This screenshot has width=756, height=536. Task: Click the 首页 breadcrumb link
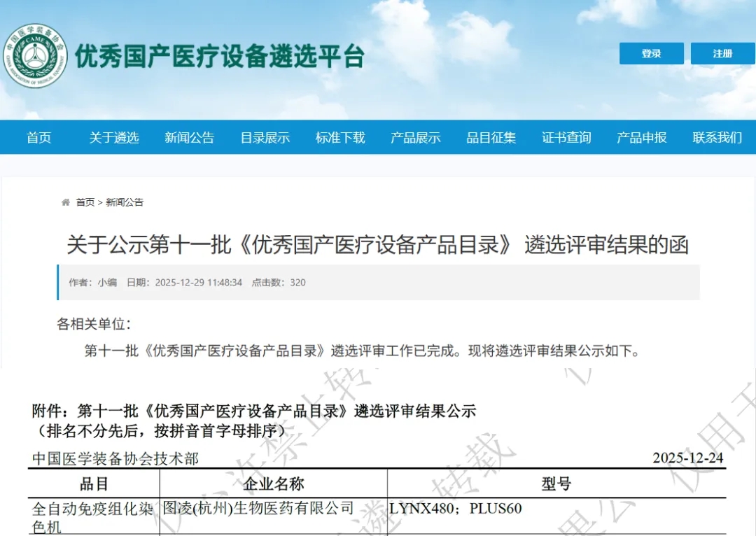pos(85,202)
